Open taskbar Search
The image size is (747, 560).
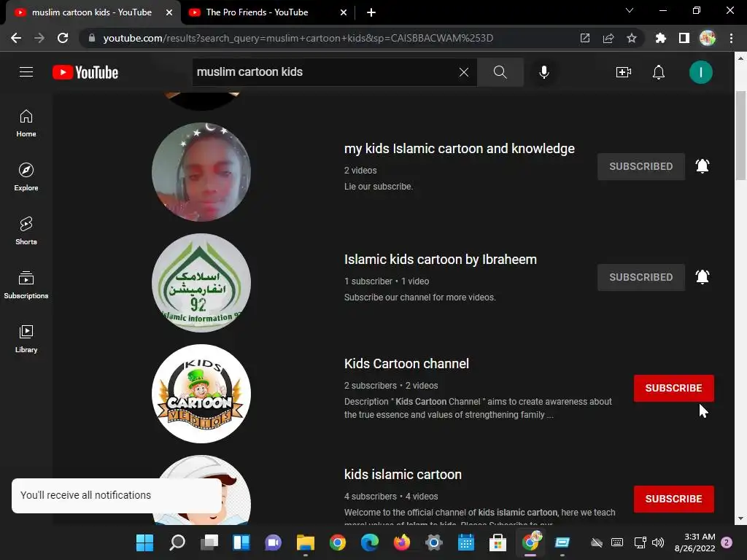click(x=177, y=542)
